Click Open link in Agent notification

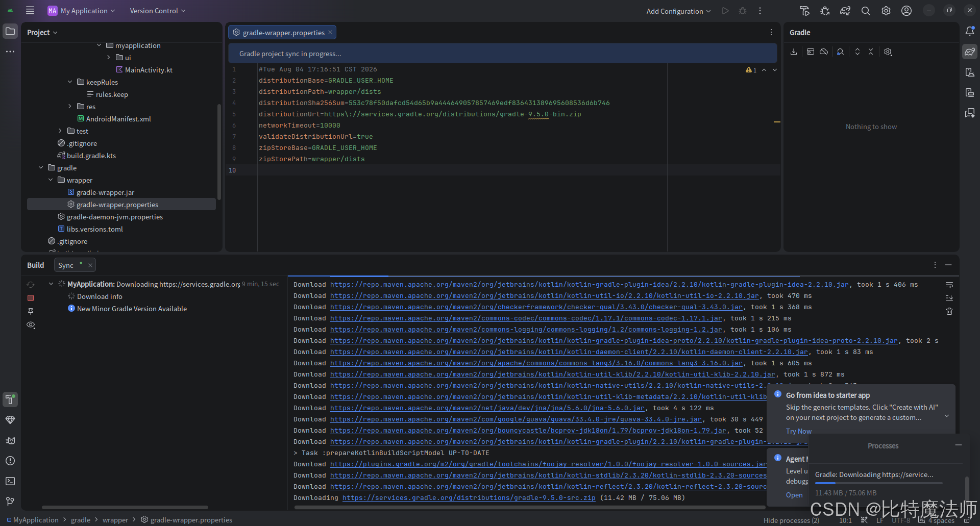[x=794, y=495]
